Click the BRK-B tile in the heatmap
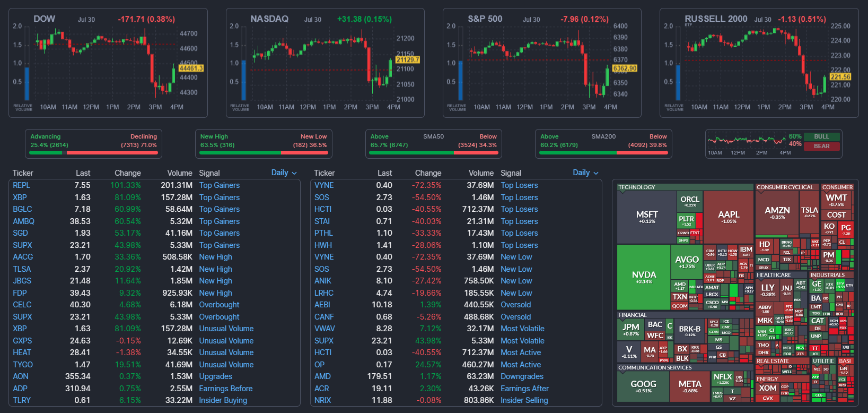This screenshot has width=868, height=413. tap(690, 331)
